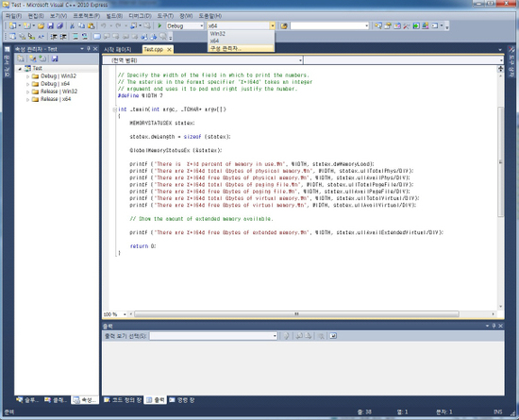
Task: Click the '#define WIDTH 7' line
Action: point(141,95)
